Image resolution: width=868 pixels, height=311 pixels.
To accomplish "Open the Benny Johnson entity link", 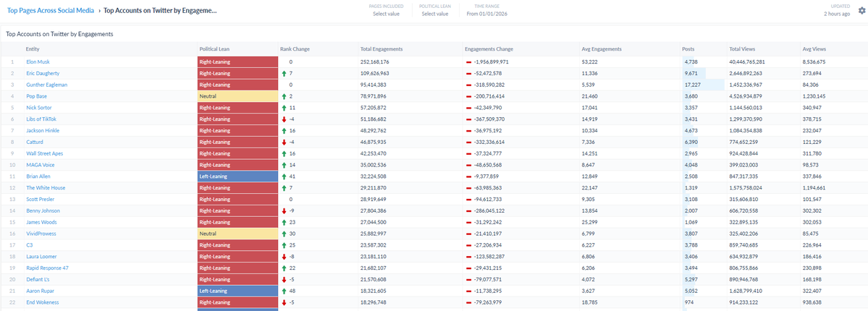I will (43, 211).
